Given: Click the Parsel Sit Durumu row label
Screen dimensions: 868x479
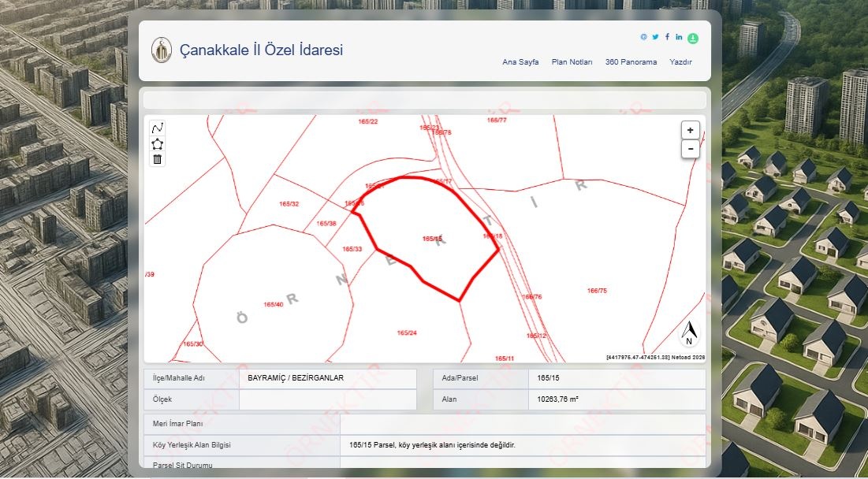Looking at the screenshot, I should [x=182, y=465].
